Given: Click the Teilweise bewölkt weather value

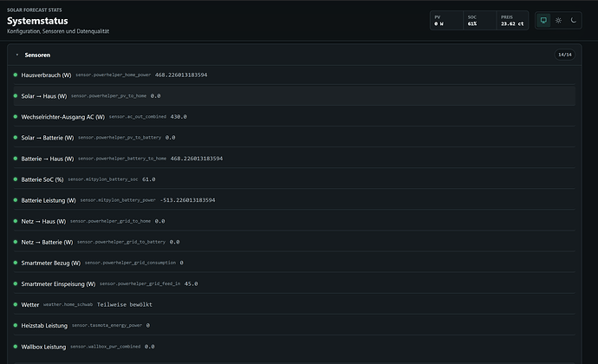Looking at the screenshot, I should (124, 304).
